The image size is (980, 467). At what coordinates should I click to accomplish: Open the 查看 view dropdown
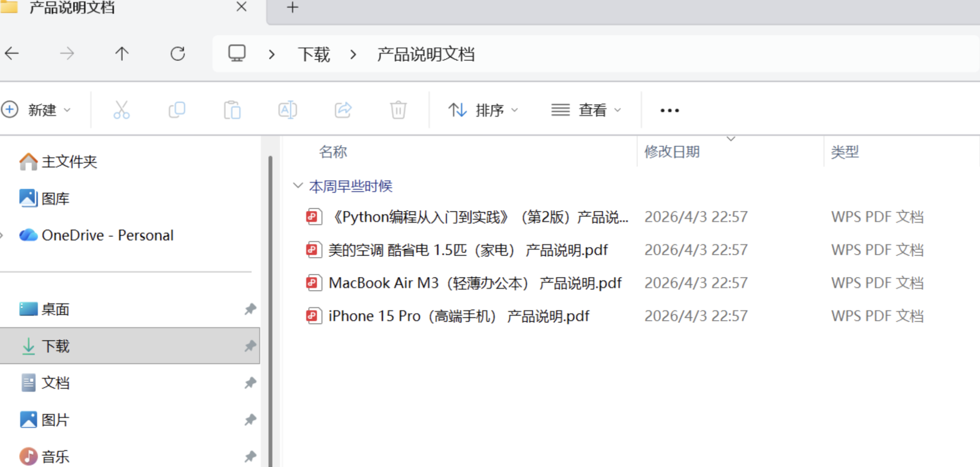(586, 110)
